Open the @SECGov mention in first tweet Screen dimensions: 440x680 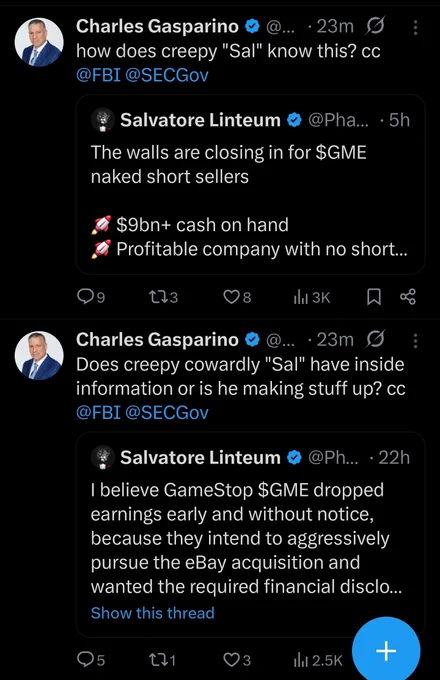pos(167,75)
